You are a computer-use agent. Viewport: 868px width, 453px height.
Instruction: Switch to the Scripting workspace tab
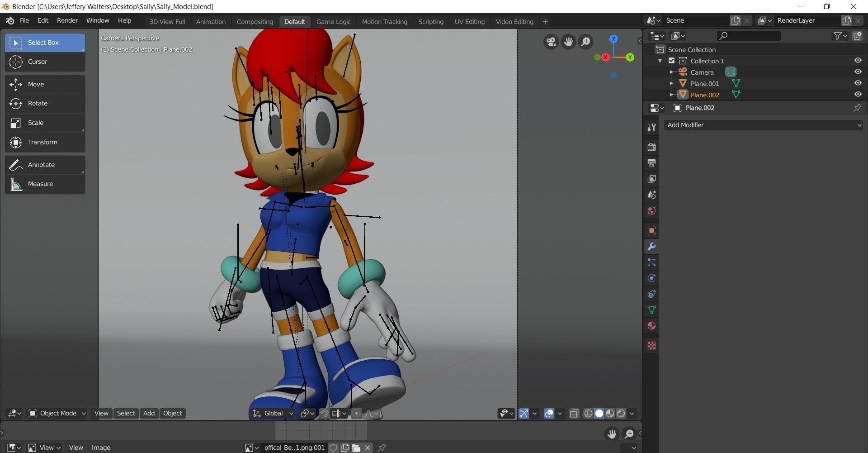[431, 22]
